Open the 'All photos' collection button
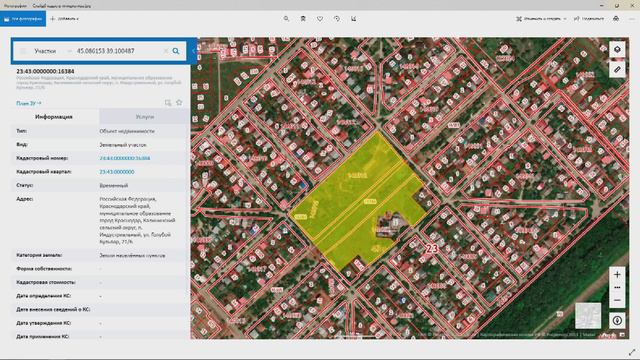 click(23, 19)
